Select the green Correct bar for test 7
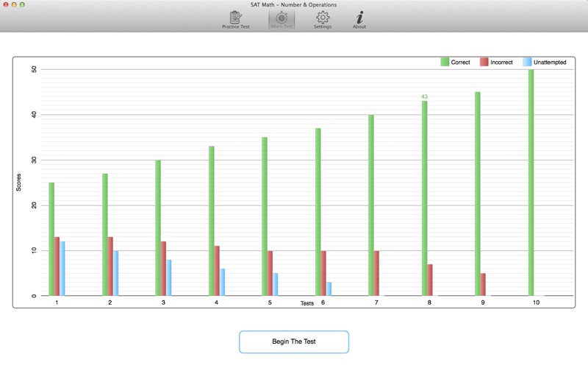Image resolution: width=588 pixels, height=368 pixels. tap(371, 205)
